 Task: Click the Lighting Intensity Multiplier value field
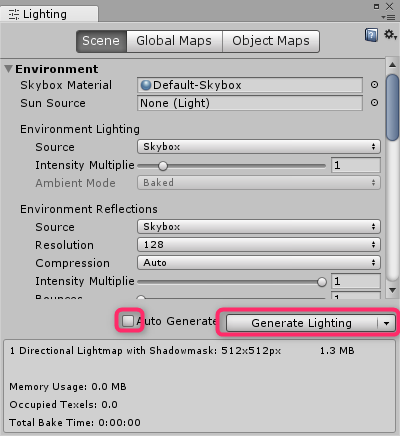(356, 165)
